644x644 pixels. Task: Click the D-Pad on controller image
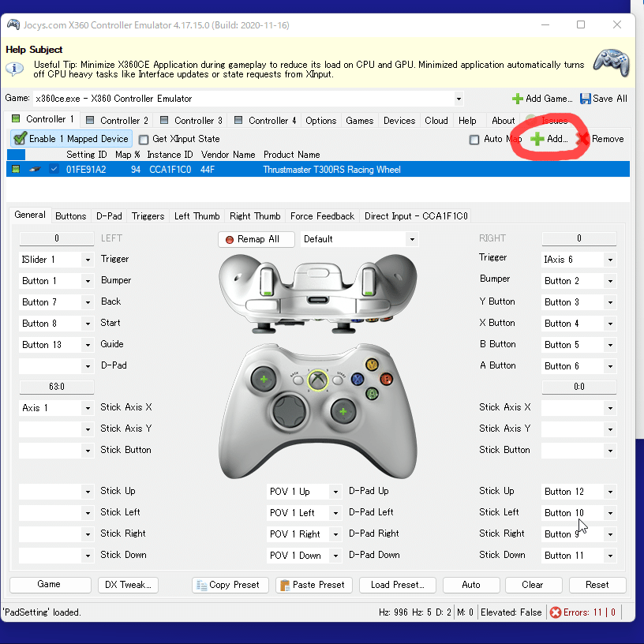coord(289,410)
